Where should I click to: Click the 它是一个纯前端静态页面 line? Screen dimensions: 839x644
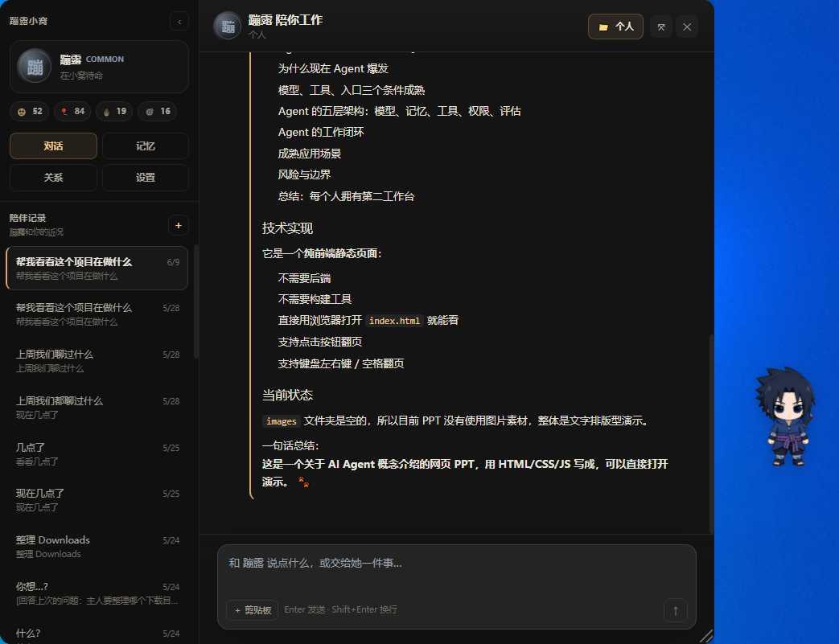pyautogui.click(x=322, y=254)
